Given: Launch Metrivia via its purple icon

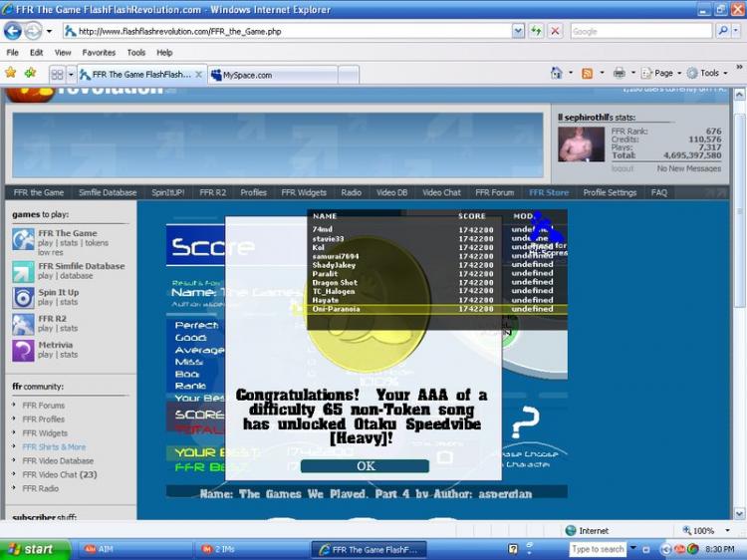Looking at the screenshot, I should click(x=23, y=350).
